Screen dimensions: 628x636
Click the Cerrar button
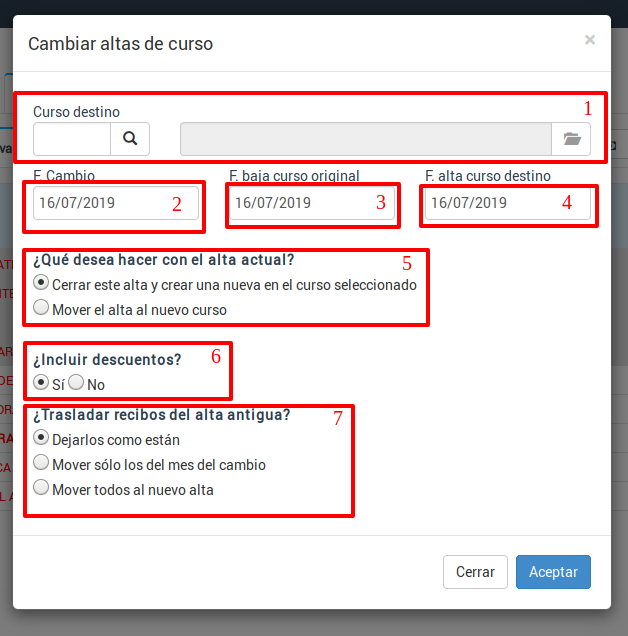click(x=475, y=572)
